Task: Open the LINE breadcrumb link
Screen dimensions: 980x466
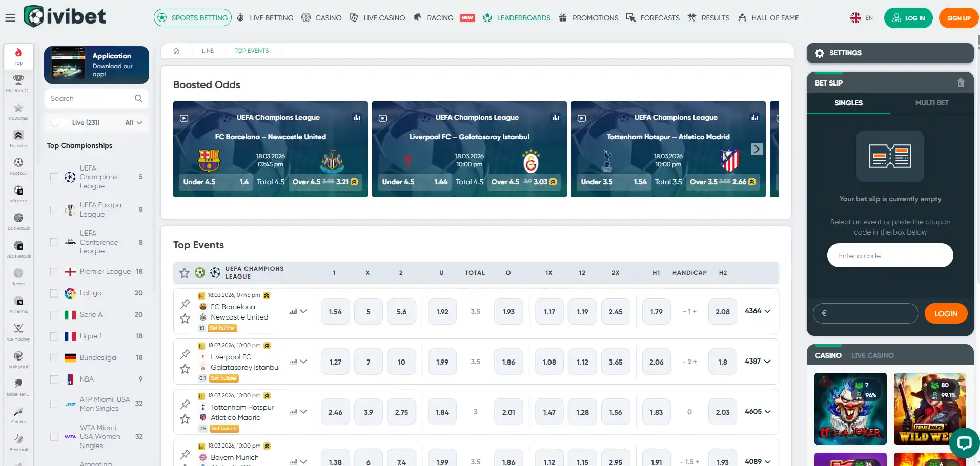Action: click(x=208, y=51)
